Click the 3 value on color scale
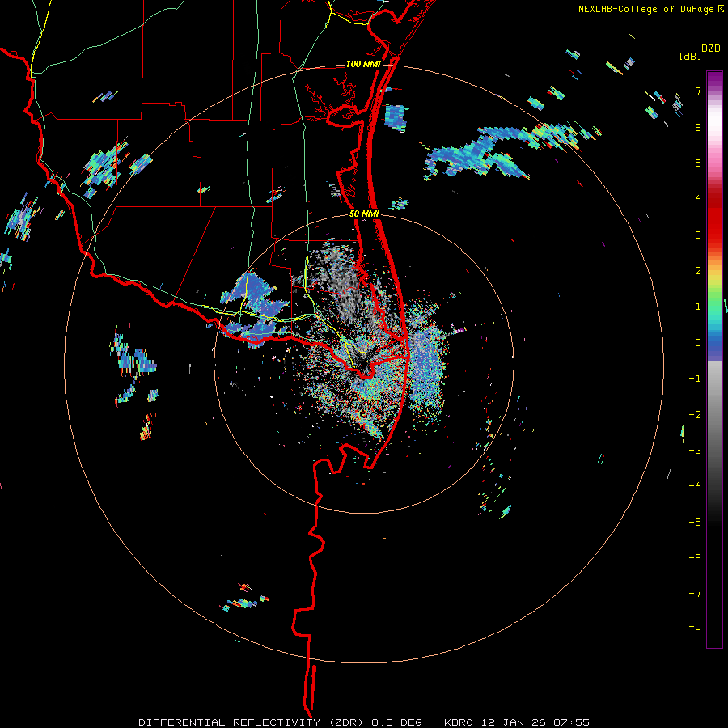This screenshot has height=728, width=728. [x=698, y=235]
